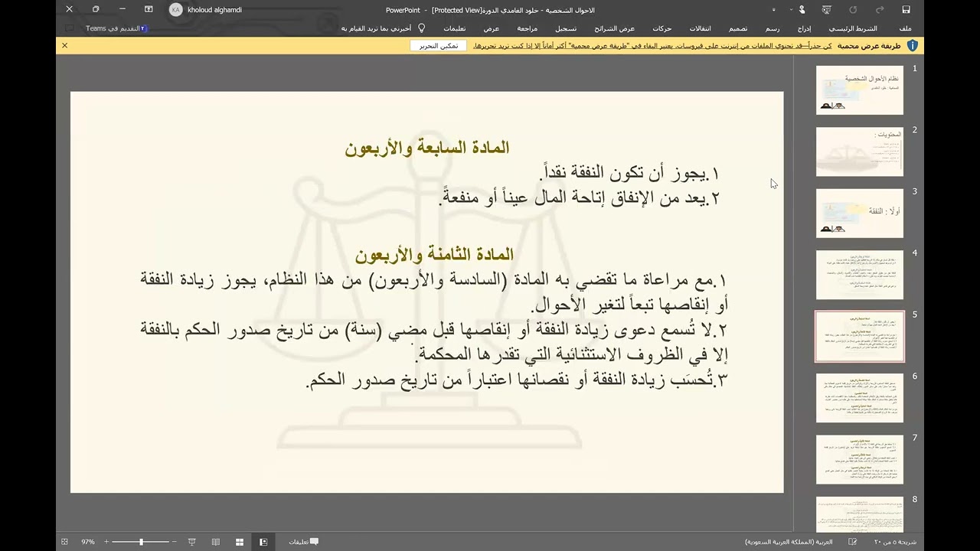This screenshot has height=551, width=980.
Task: Open تصميم (Design) tab
Action: pos(738,28)
